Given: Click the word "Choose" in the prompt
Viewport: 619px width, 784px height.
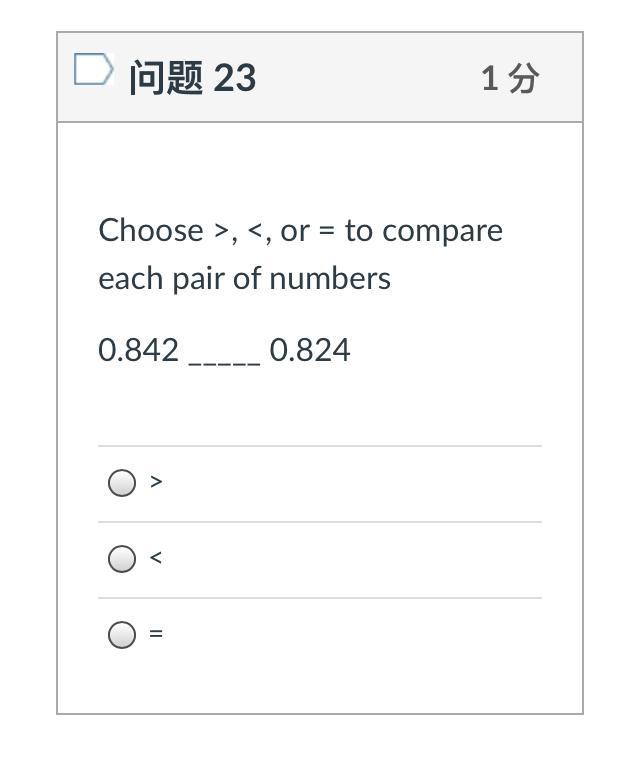Looking at the screenshot, I should pyautogui.click(x=151, y=231).
